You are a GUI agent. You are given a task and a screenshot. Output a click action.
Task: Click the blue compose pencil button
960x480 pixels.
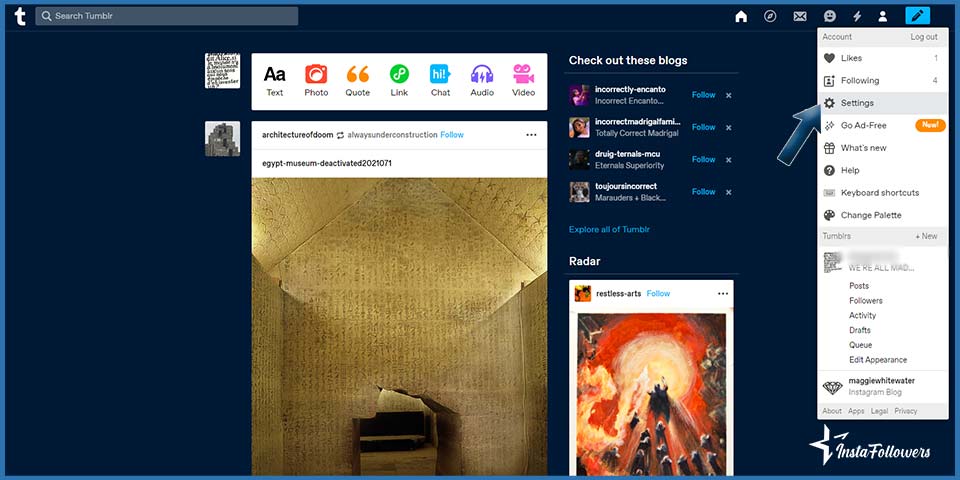917,16
